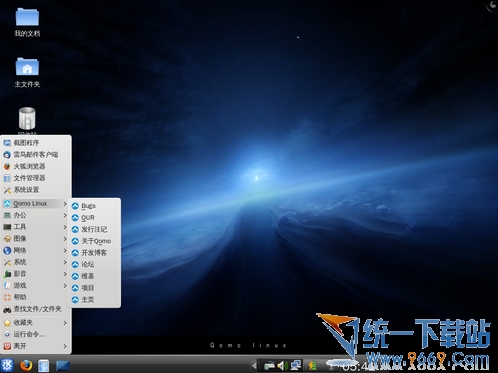Expand the 系统 system submenu arrow
The height and width of the screenshot is (373, 498).
[65, 262]
